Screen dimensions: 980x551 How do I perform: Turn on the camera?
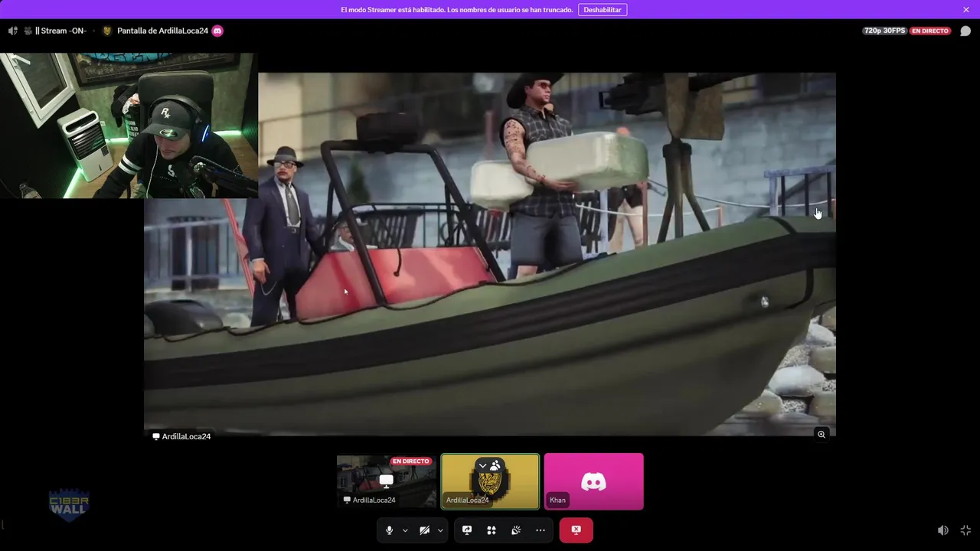pyautogui.click(x=424, y=530)
